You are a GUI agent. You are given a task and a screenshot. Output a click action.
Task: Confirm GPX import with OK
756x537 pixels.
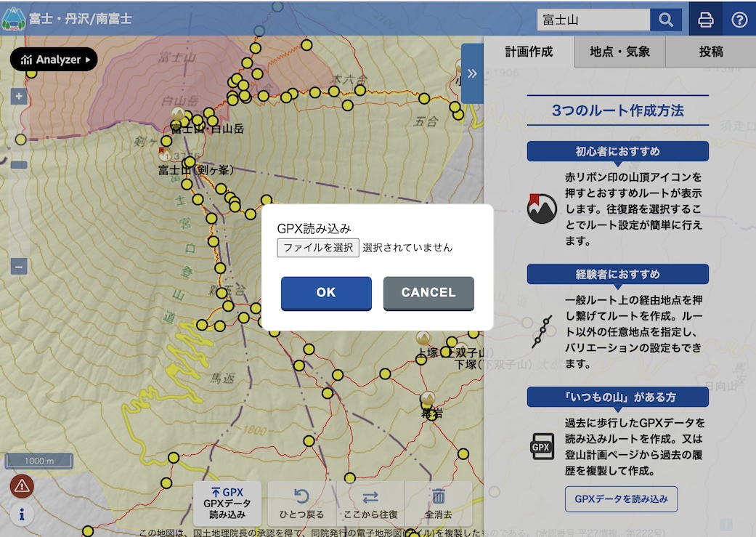[326, 293]
